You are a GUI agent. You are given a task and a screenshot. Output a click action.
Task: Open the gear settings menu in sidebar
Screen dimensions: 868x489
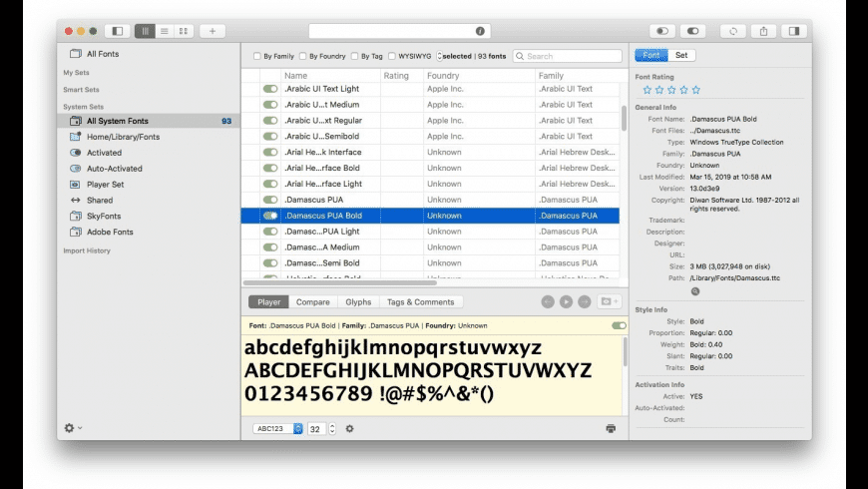(x=73, y=427)
